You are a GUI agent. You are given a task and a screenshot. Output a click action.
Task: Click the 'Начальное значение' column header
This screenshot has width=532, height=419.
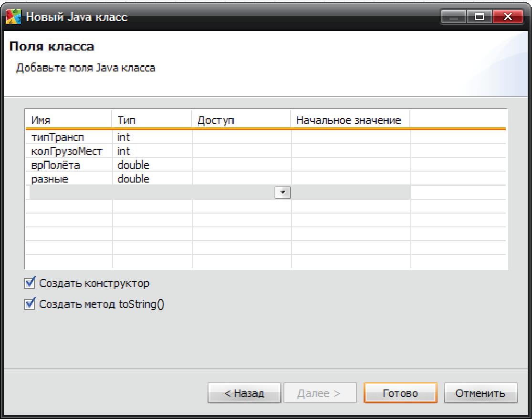tap(351, 120)
